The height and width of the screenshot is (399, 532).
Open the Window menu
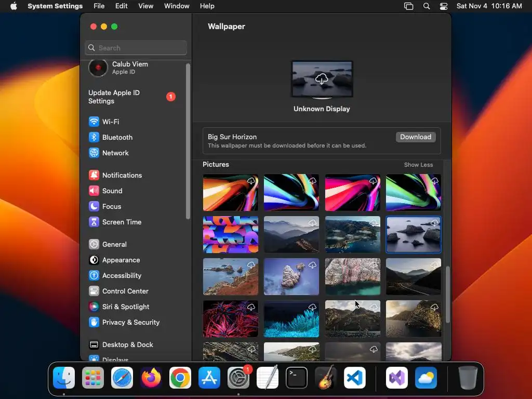click(177, 6)
